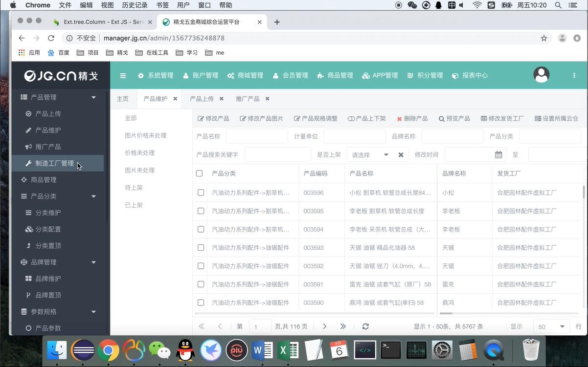Go to the previous page
The width and height of the screenshot is (588, 367).
220,326
